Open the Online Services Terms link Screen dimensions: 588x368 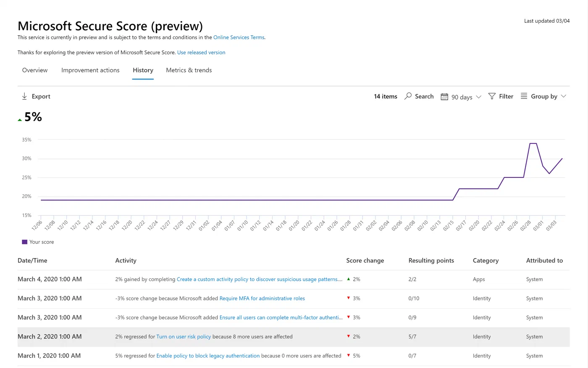tap(239, 37)
